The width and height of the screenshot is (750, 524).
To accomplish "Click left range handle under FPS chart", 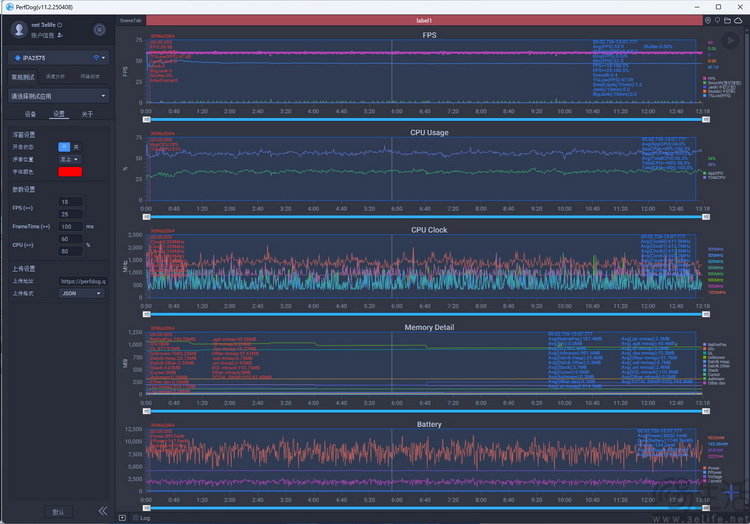I will (147, 120).
